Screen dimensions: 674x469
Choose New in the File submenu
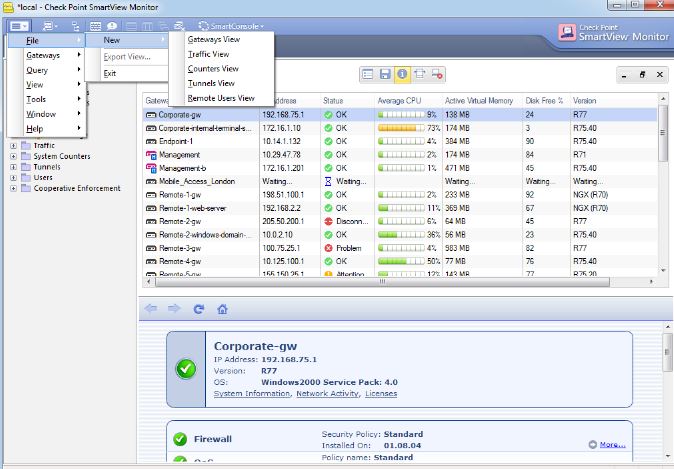click(126, 40)
